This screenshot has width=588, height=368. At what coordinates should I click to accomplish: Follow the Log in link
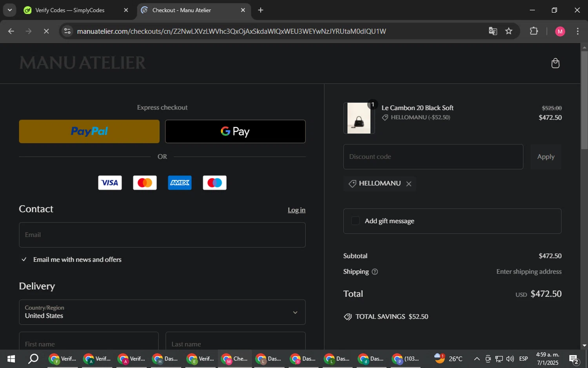point(296,210)
